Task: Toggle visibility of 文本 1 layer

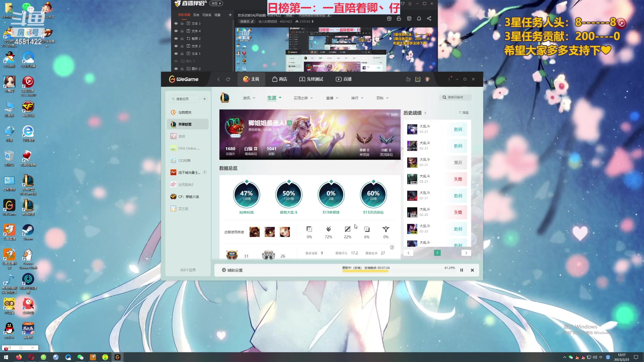Action: (x=176, y=54)
